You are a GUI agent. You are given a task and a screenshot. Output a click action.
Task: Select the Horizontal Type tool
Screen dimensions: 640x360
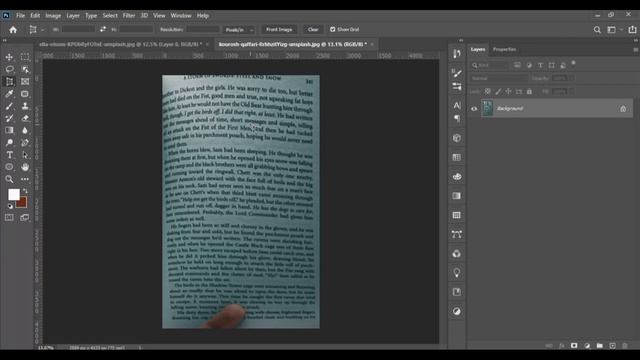[x=9, y=155]
